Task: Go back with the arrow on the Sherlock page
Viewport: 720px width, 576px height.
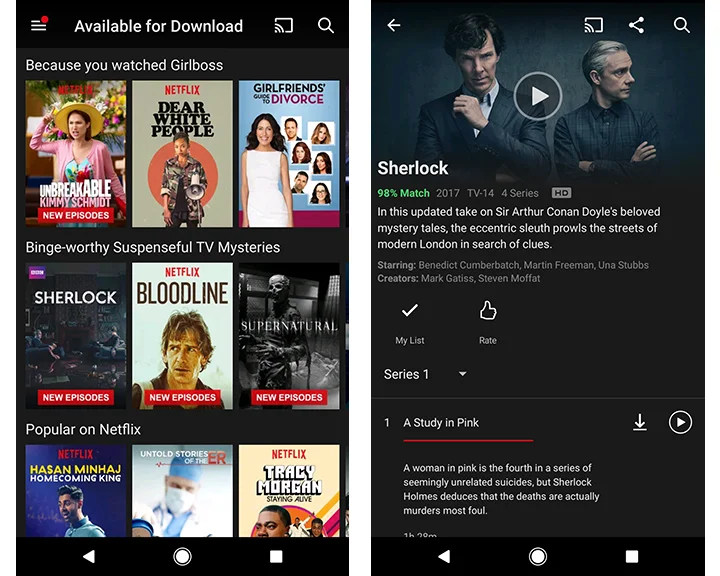Action: (394, 25)
